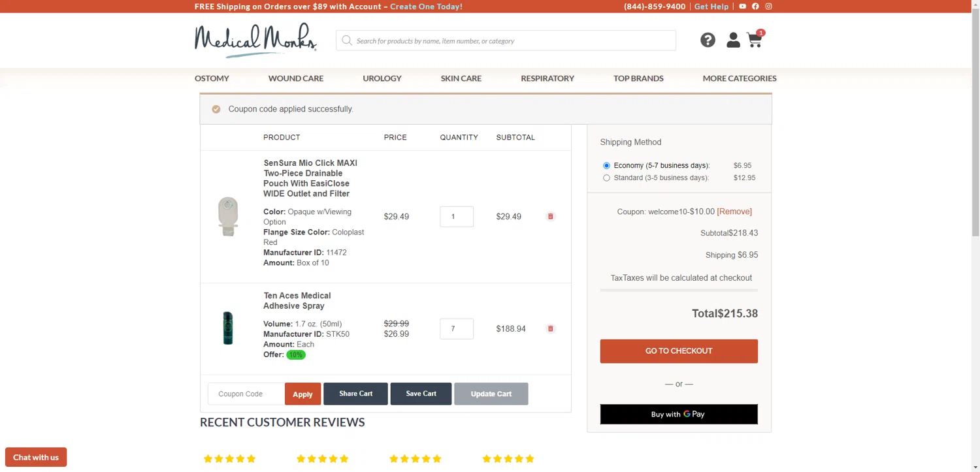The width and height of the screenshot is (980, 472).
Task: Open Ten Aces Medical Adhesive Spray link
Action: coord(297,301)
